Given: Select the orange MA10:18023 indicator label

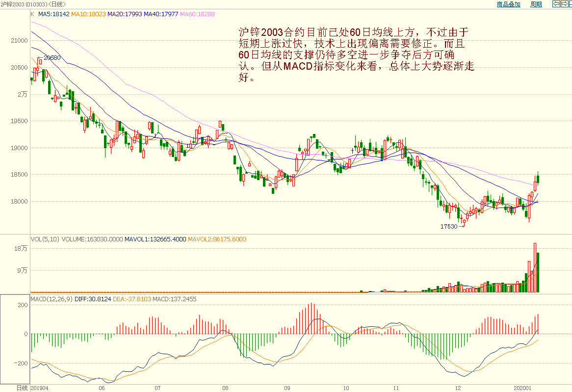Looking at the screenshot, I should coord(88,14).
